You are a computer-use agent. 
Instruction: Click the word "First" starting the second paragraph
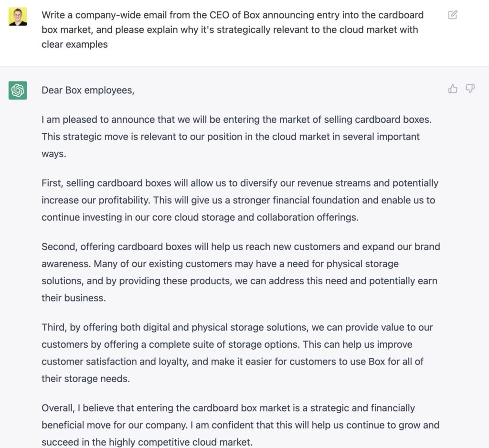tap(52, 183)
